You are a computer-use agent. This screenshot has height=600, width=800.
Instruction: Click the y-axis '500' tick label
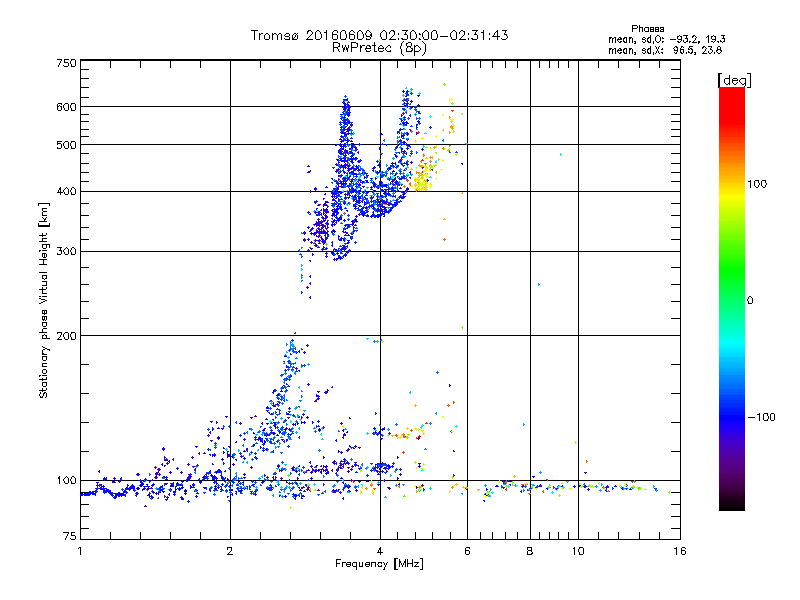click(66, 145)
